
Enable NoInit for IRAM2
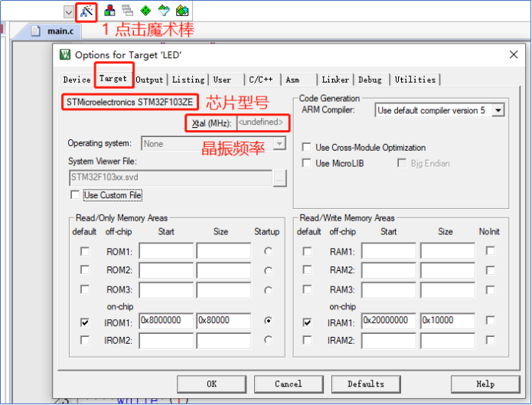(490, 340)
